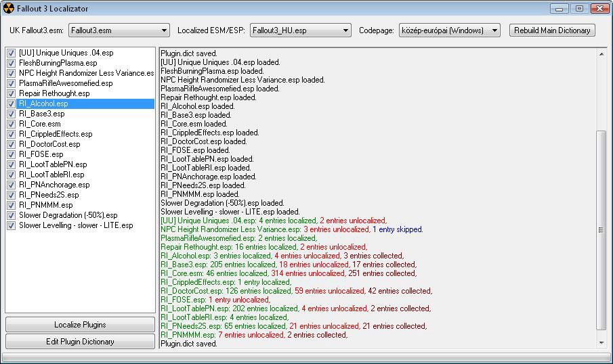Screen dimensions: 613x364
Task: Open the Codepage dropdown
Action: [450, 30]
